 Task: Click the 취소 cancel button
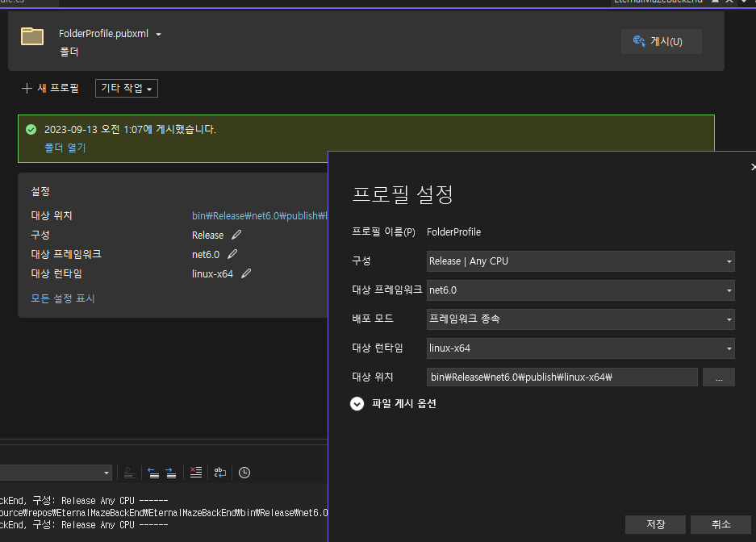point(720,524)
